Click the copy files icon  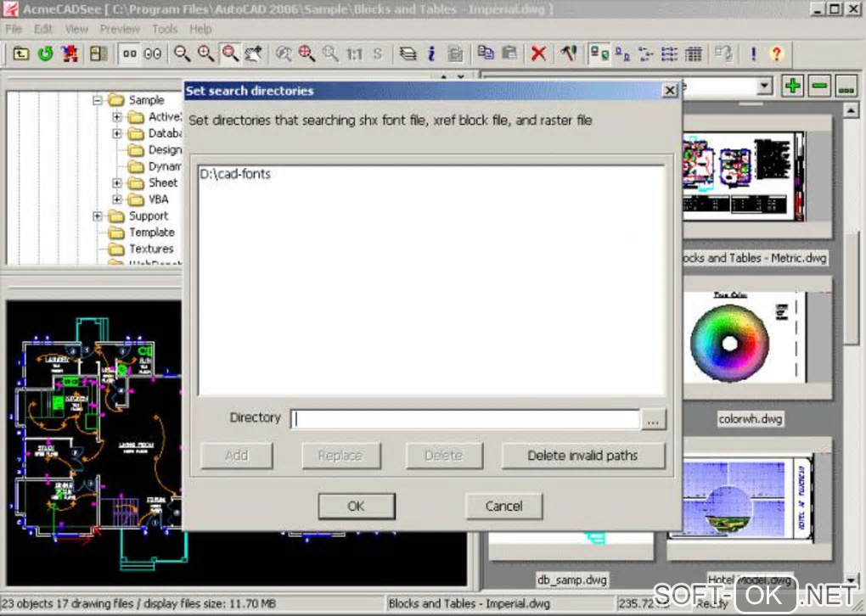tap(486, 53)
